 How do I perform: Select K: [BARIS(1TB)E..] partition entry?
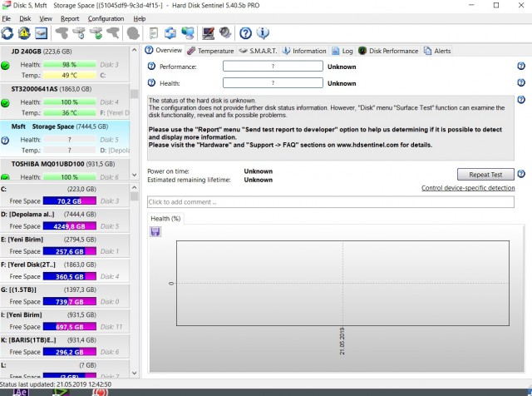(x=65, y=346)
